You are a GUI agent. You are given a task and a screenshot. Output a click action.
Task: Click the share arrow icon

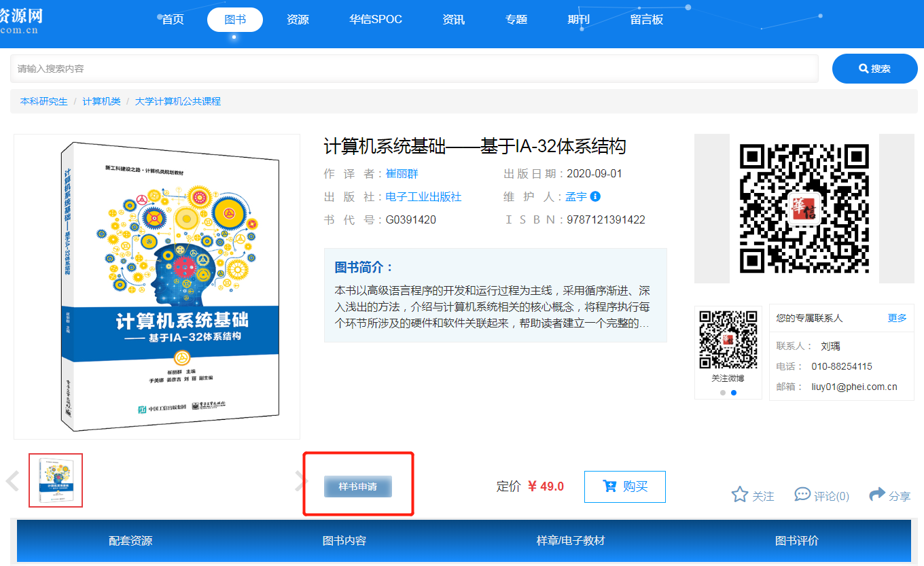(x=877, y=495)
